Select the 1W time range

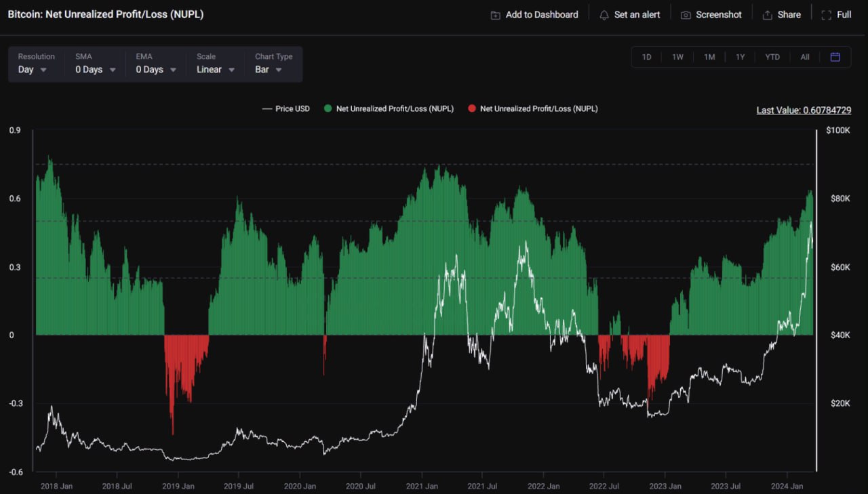pos(677,57)
